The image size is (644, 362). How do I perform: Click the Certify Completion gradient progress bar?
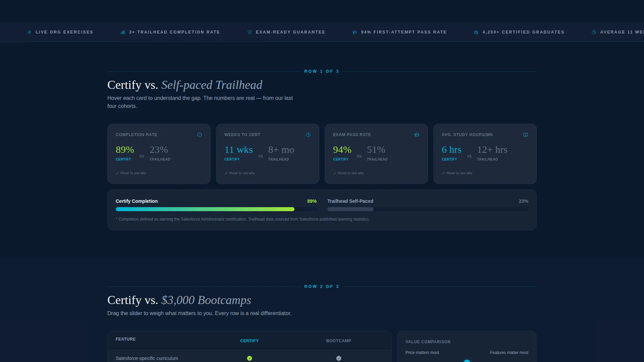pos(205,209)
